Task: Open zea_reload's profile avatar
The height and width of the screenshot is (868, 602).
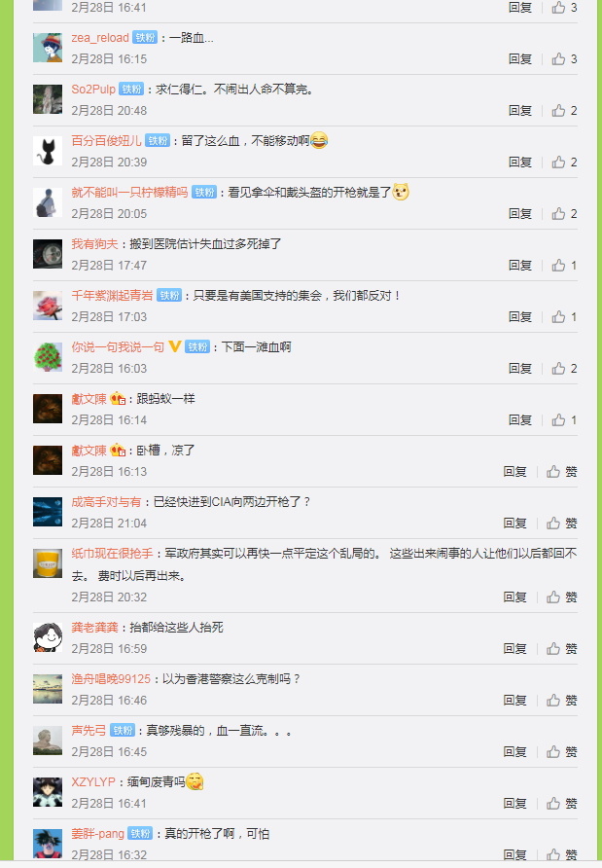Action: click(x=48, y=48)
